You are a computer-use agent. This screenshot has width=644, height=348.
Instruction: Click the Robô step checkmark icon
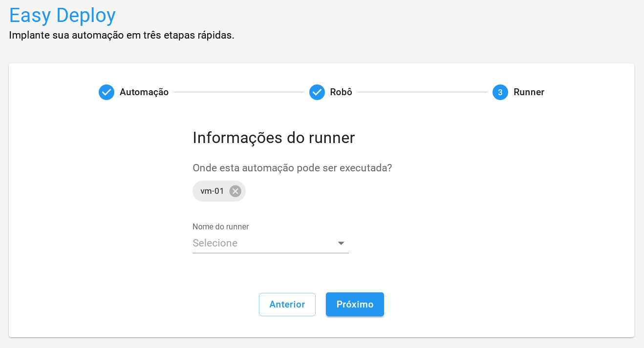[317, 92]
